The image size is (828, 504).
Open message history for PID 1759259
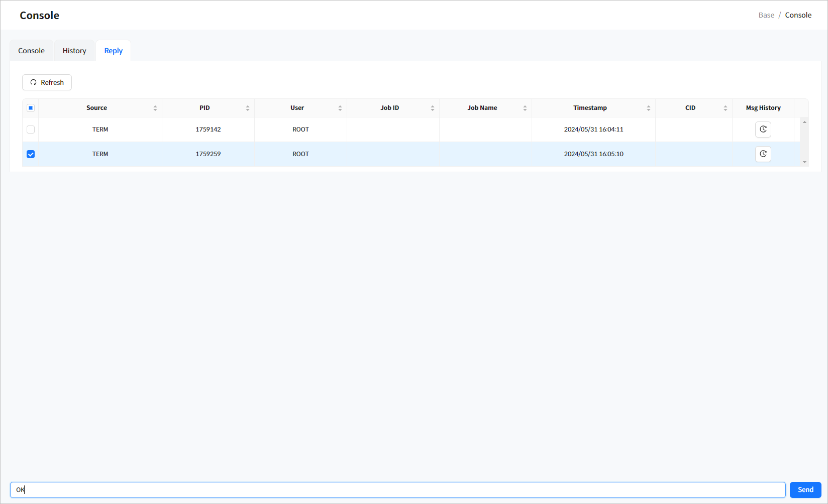[x=763, y=154]
